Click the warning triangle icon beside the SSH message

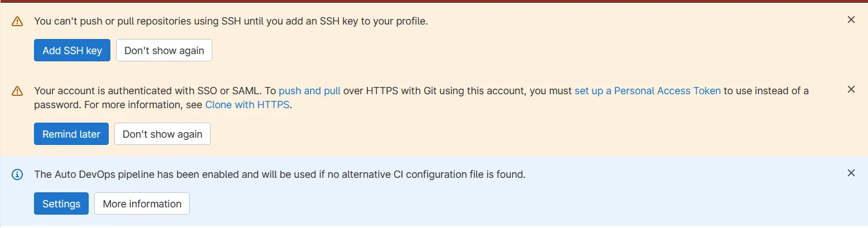17,21
